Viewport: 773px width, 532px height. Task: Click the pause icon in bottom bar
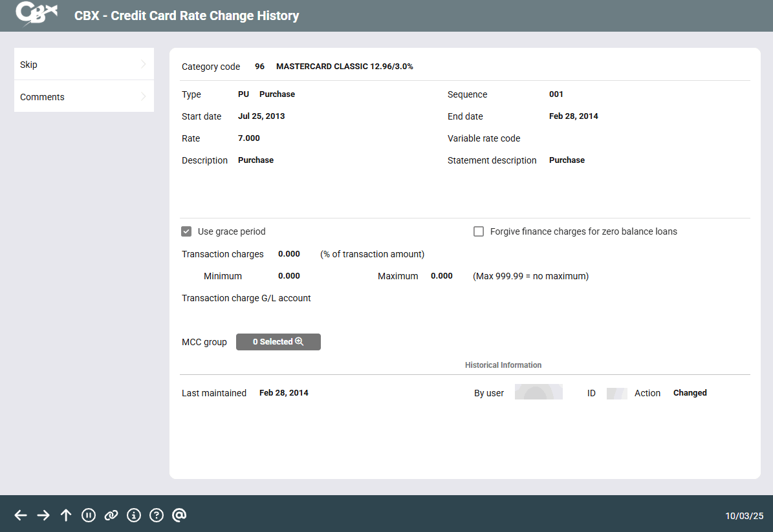89,515
